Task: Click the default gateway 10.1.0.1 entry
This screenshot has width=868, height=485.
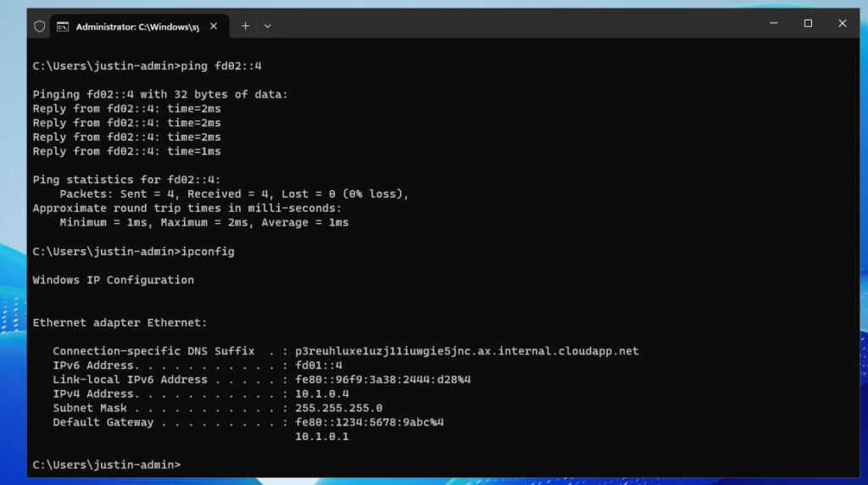Action: tap(321, 437)
